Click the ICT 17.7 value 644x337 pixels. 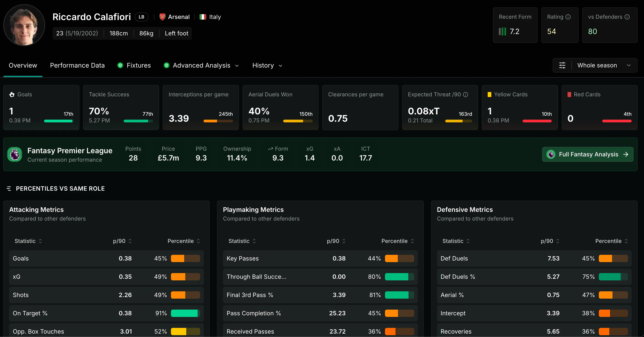[x=366, y=158]
